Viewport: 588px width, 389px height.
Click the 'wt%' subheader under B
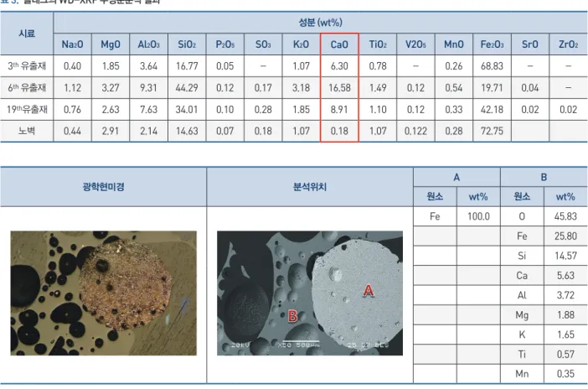coord(566,197)
